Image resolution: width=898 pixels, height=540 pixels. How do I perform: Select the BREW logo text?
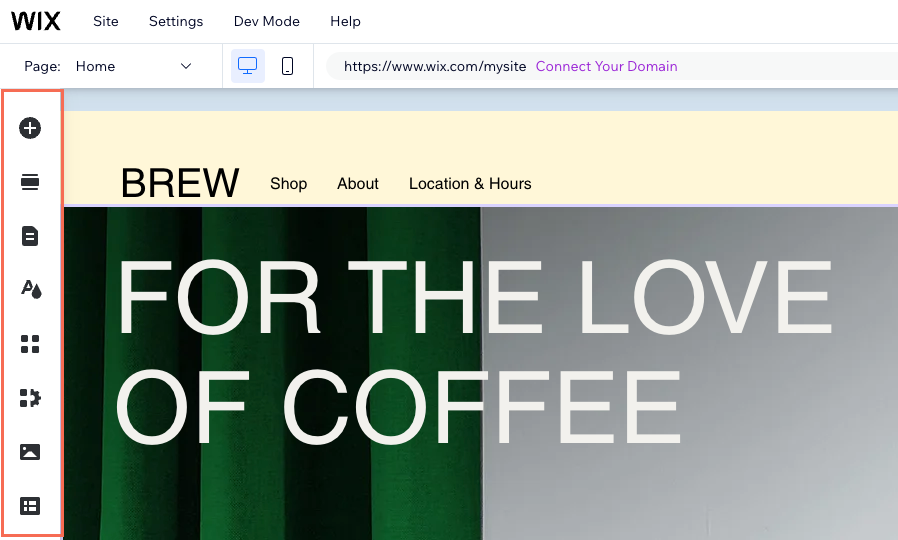(180, 184)
